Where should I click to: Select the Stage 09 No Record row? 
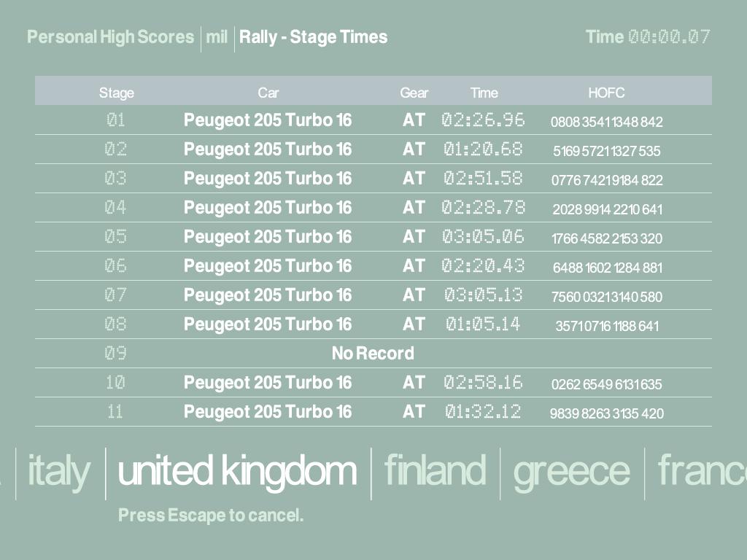(373, 354)
